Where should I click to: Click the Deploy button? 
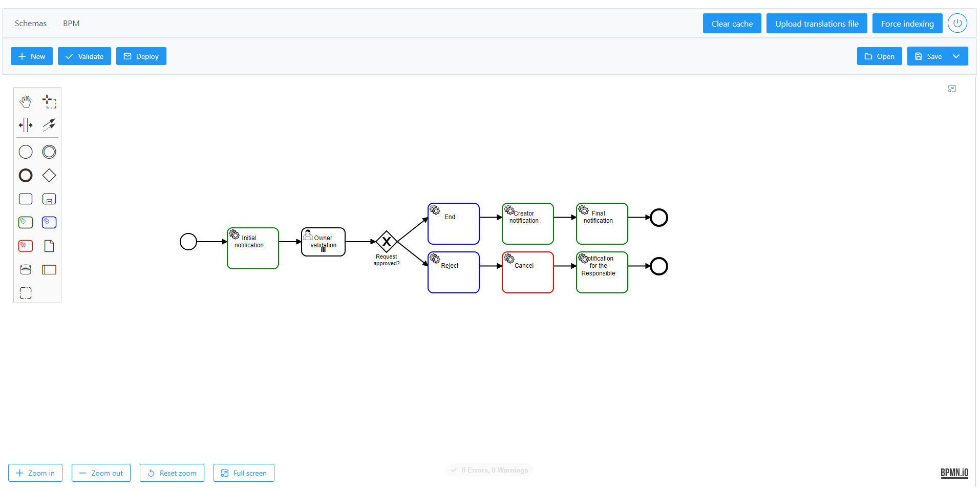(x=141, y=56)
